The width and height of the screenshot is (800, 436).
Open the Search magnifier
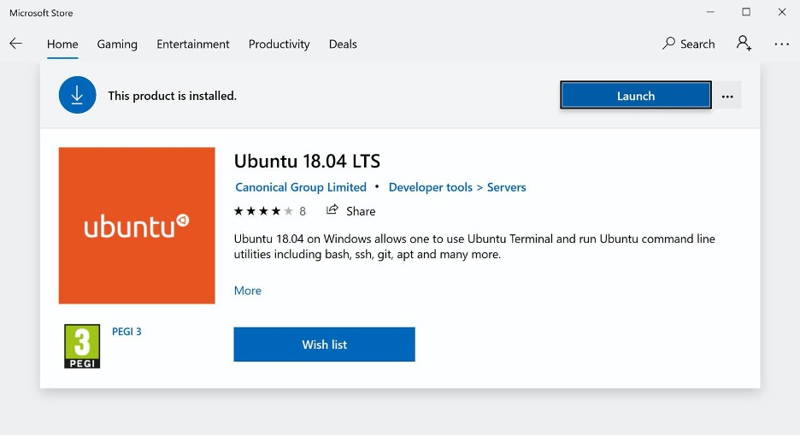pyautogui.click(x=669, y=44)
